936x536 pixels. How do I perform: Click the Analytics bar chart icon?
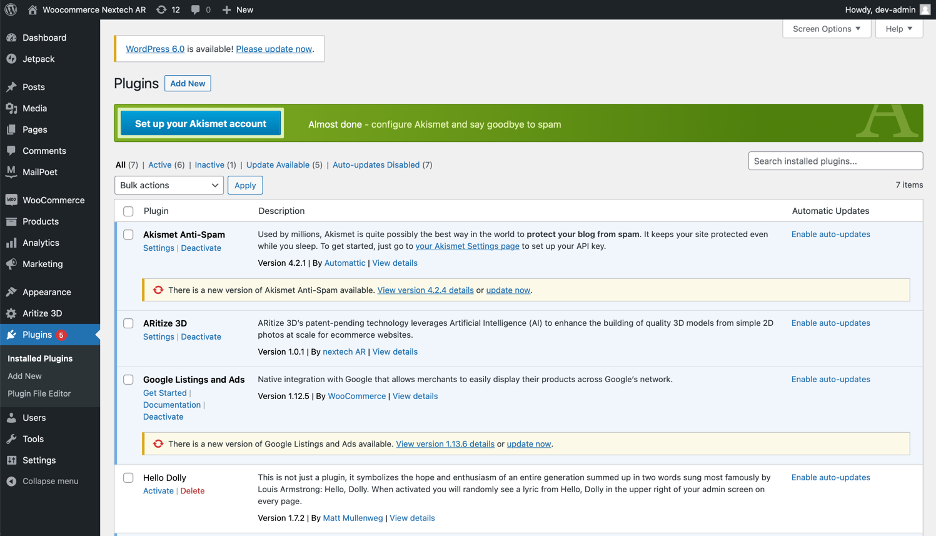pos(11,242)
